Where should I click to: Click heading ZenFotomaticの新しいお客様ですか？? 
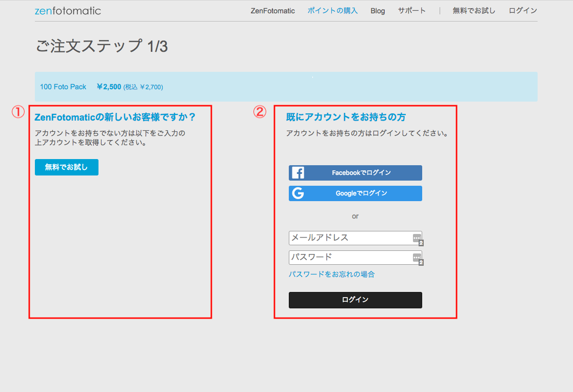115,117
